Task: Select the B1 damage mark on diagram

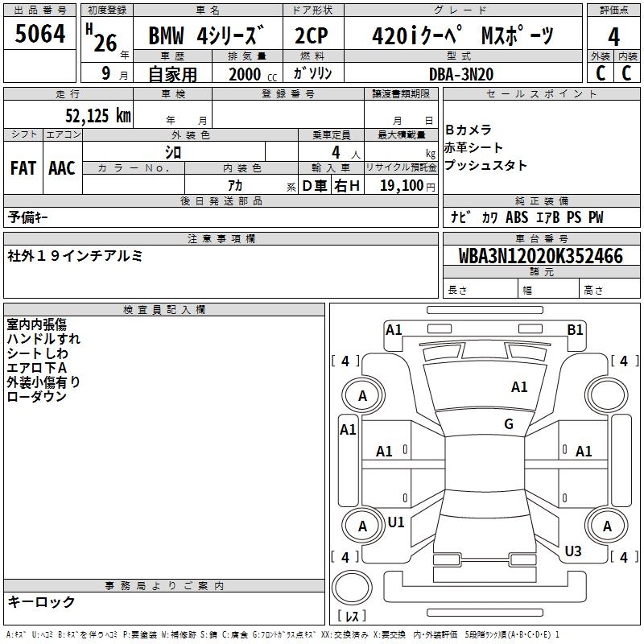Action: [x=575, y=329]
